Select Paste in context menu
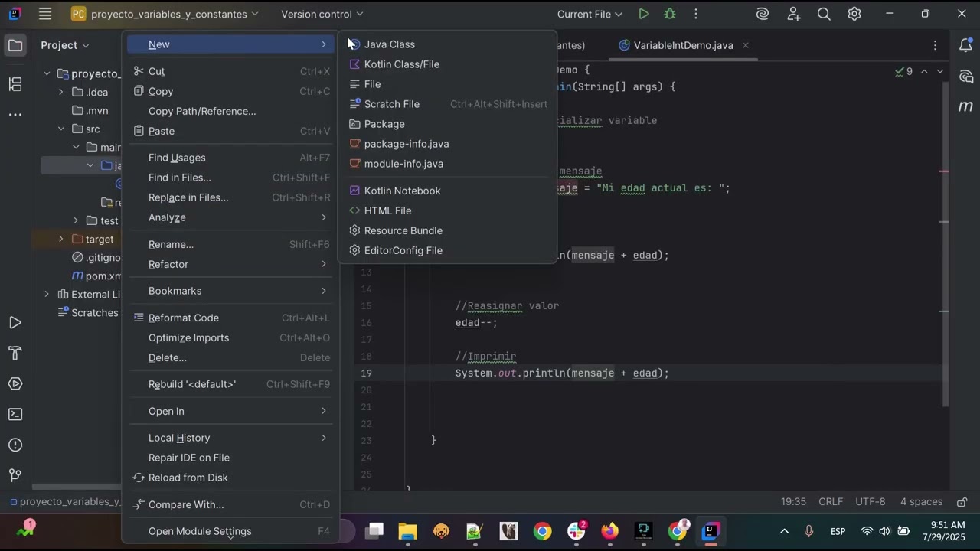980x551 pixels. click(x=231, y=131)
